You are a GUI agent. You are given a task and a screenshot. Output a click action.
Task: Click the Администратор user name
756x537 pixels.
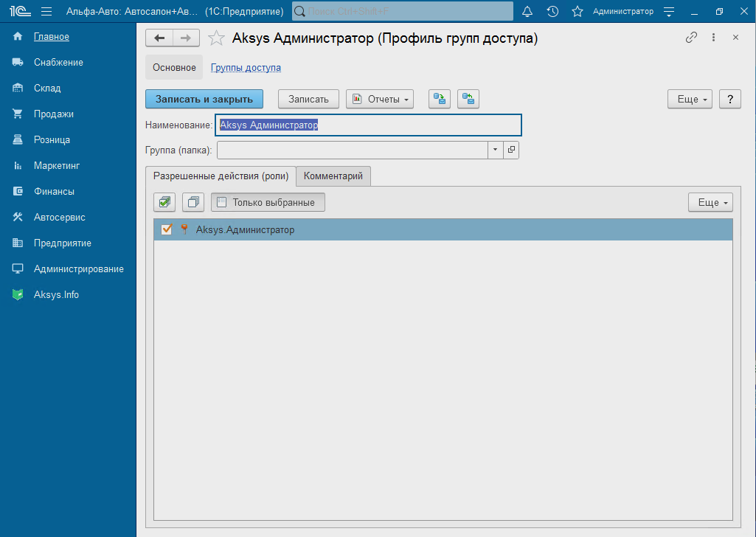(x=623, y=11)
